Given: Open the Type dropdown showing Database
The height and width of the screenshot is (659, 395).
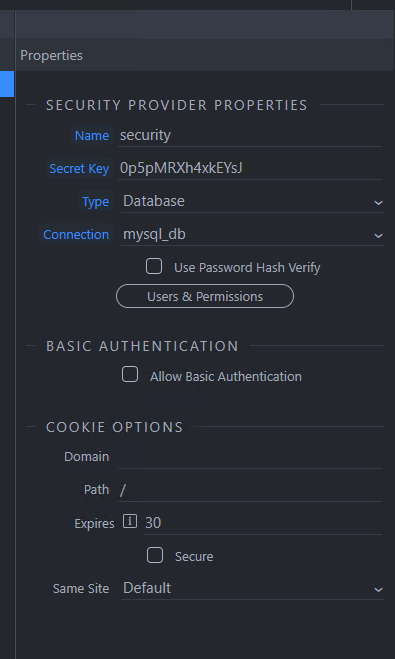Looking at the screenshot, I should (x=253, y=201).
